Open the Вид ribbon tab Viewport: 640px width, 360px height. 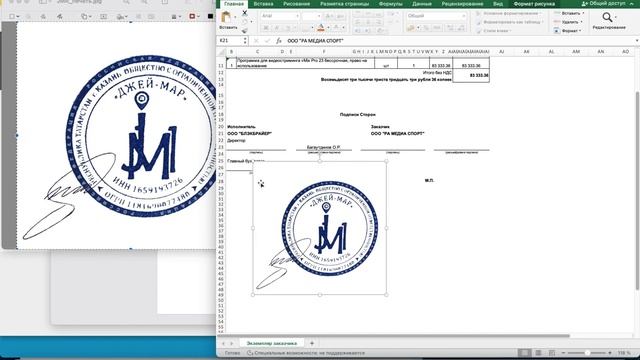point(498,4)
